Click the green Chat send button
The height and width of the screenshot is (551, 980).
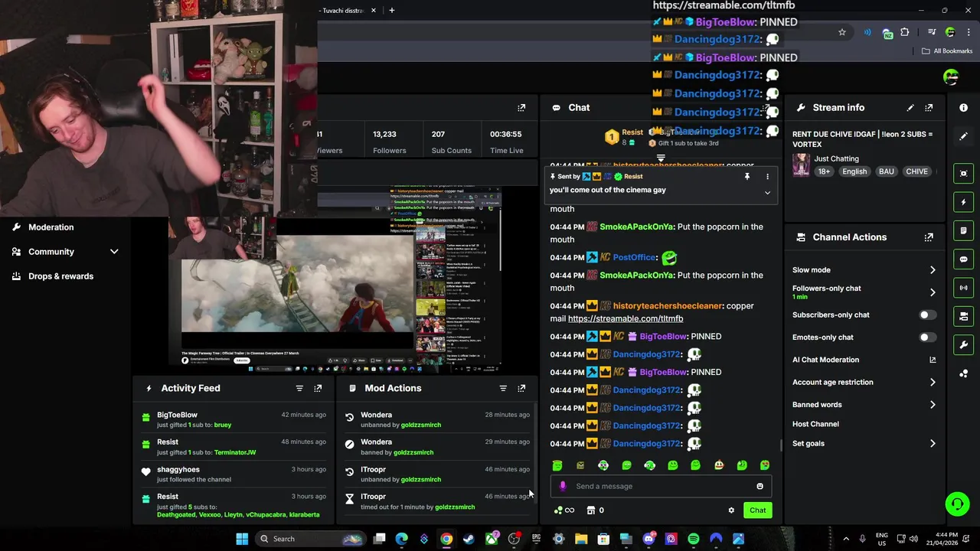click(x=757, y=510)
